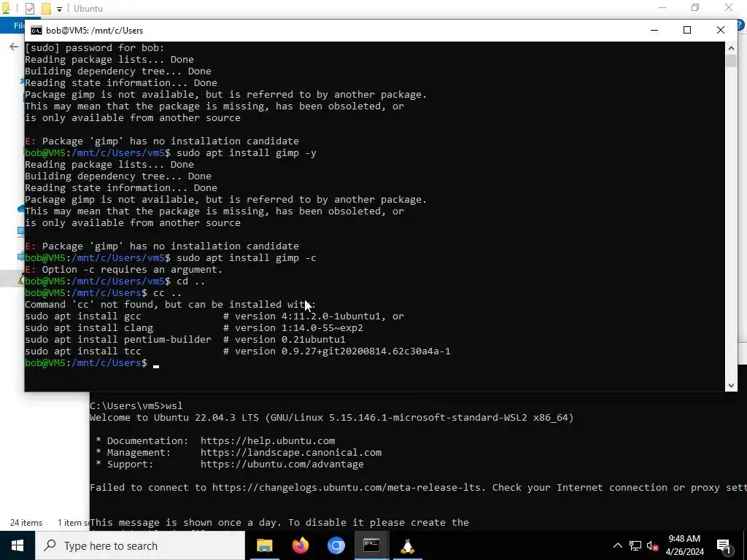Open the clock showing 9:48 AM
The image size is (747, 560).
pos(684,545)
